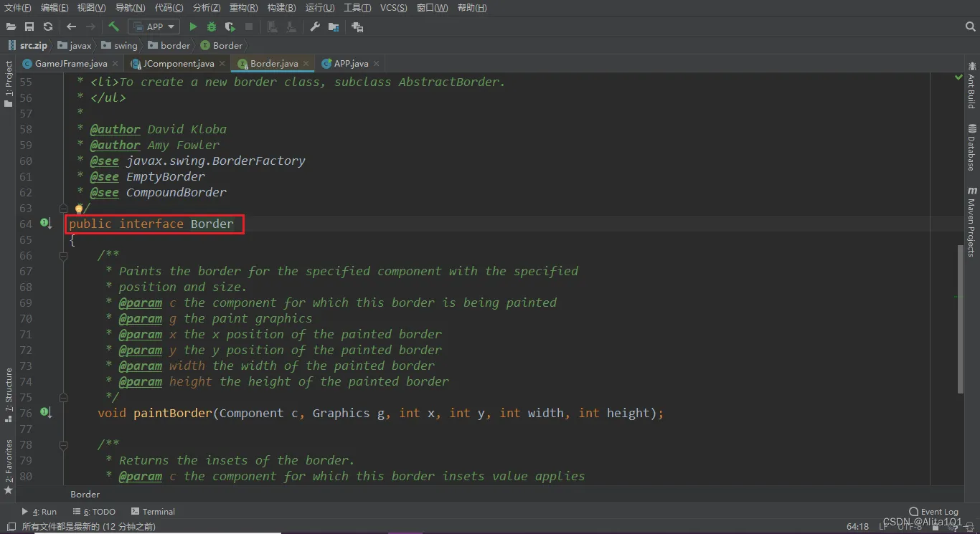The width and height of the screenshot is (980, 534).
Task: Open the 构建(B) menu
Action: point(281,8)
